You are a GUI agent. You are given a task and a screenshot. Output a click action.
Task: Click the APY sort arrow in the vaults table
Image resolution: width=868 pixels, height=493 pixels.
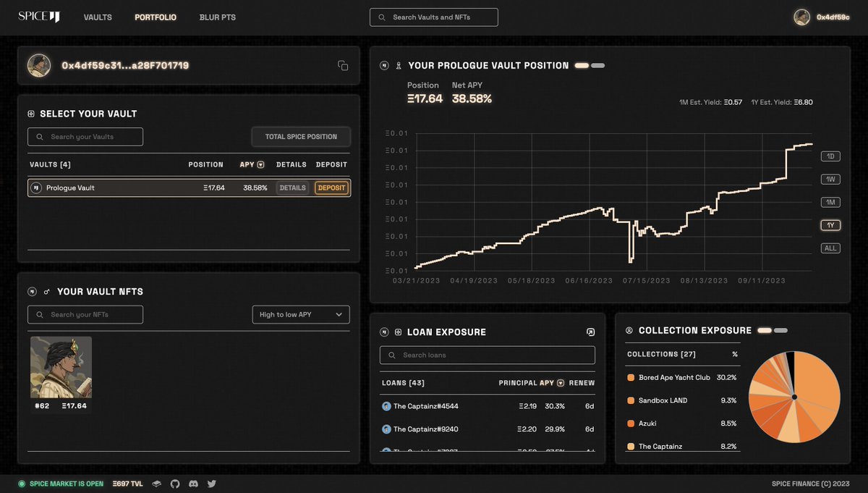pos(260,165)
